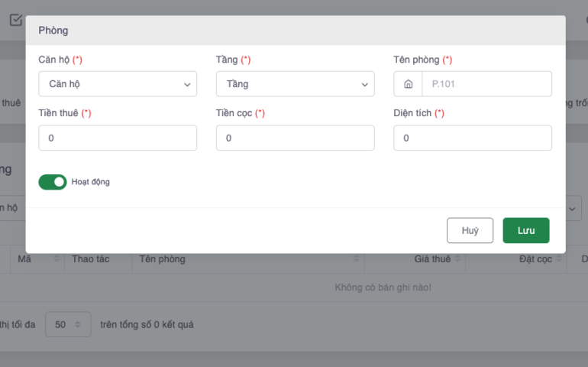Sort by the Mã column icon
The width and height of the screenshot is (588, 367).
pos(57,259)
